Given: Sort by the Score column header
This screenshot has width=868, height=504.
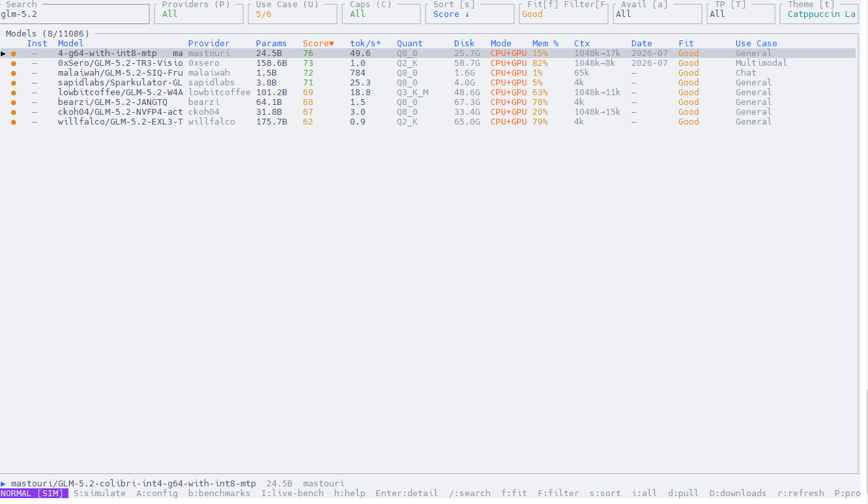Looking at the screenshot, I should point(318,44).
